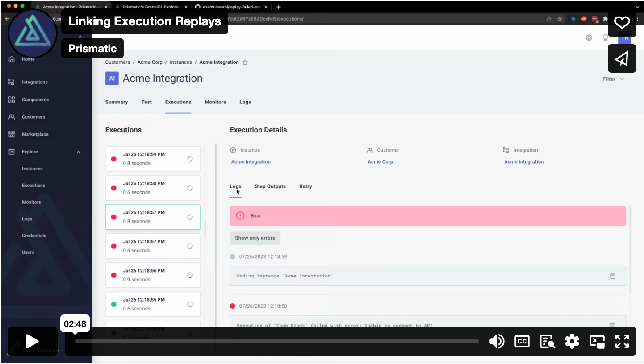The width and height of the screenshot is (644, 364).
Task: Select execution Jul 26 12:18:58 PM
Action: pyautogui.click(x=153, y=188)
